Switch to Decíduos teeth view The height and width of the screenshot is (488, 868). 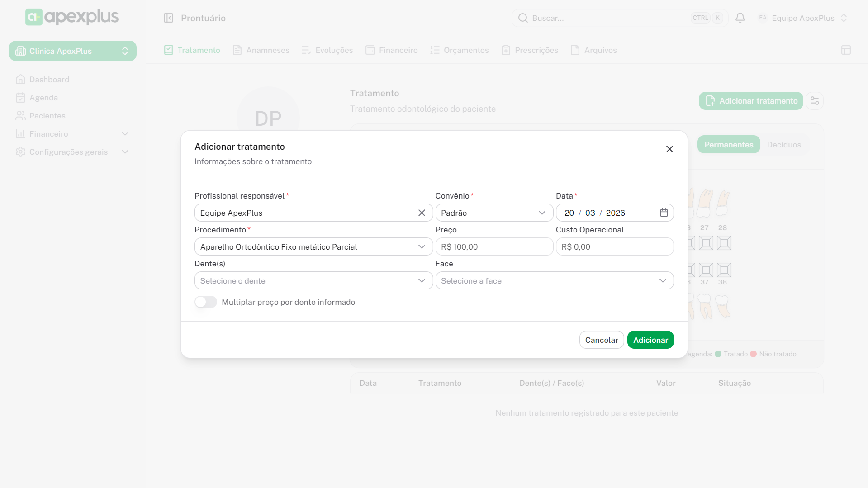(784, 145)
